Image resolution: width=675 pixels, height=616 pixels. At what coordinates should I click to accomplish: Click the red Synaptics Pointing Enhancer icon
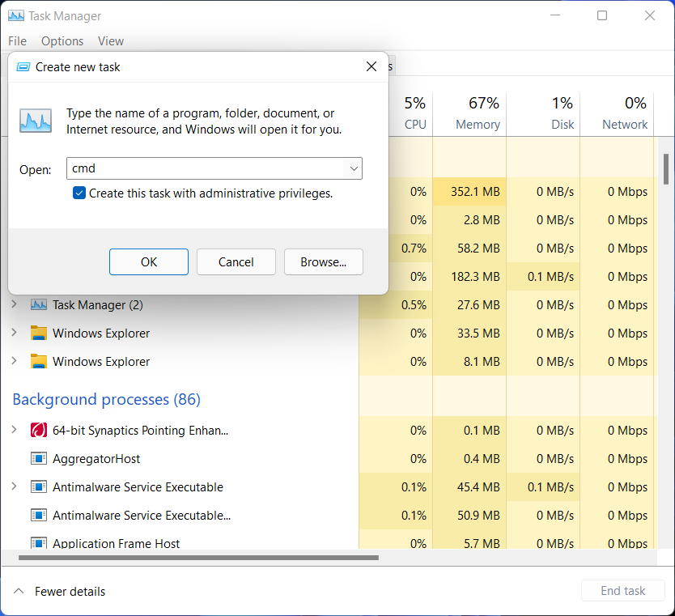click(x=39, y=431)
